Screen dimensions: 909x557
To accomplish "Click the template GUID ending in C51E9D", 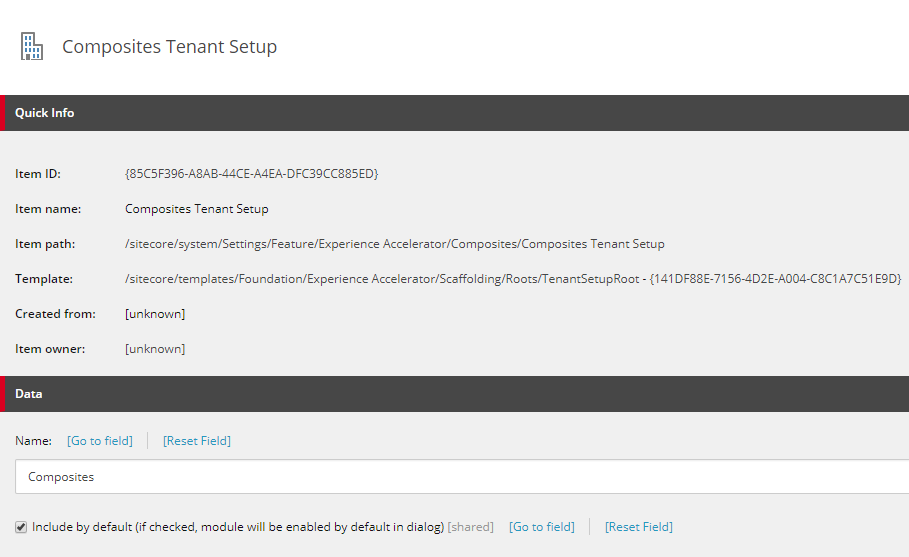I will tap(776, 279).
